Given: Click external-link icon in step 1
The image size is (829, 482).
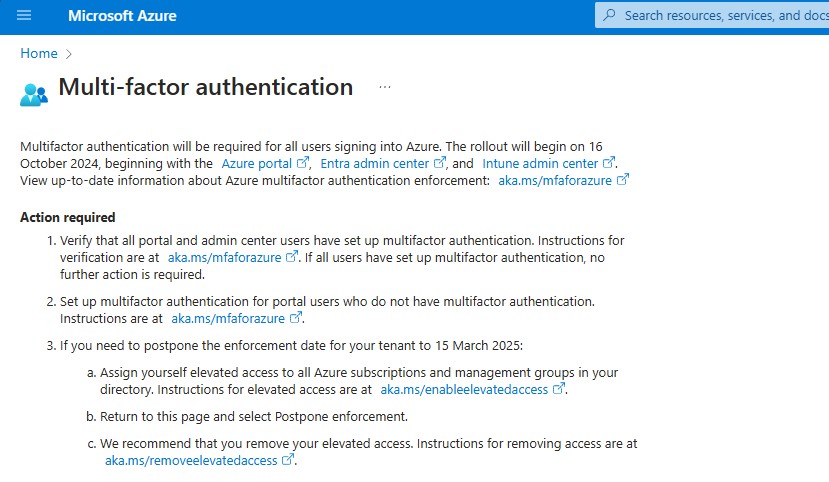Looking at the screenshot, I should (291, 256).
